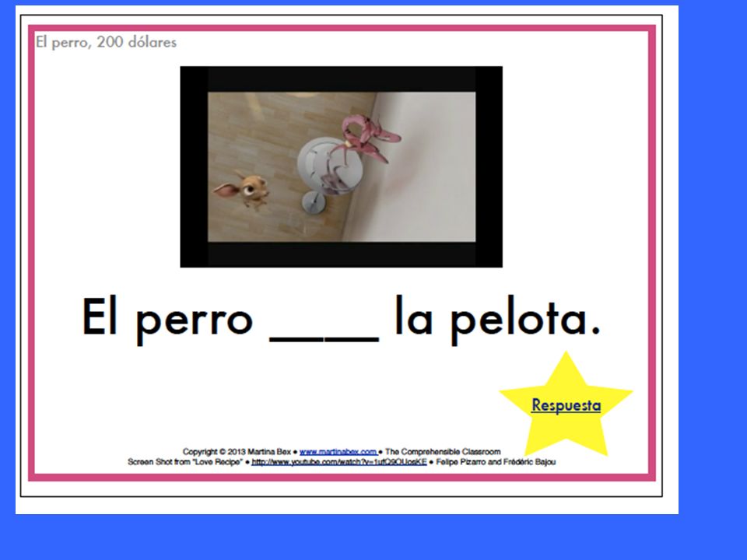Open the YouTube video URL link

click(338, 462)
